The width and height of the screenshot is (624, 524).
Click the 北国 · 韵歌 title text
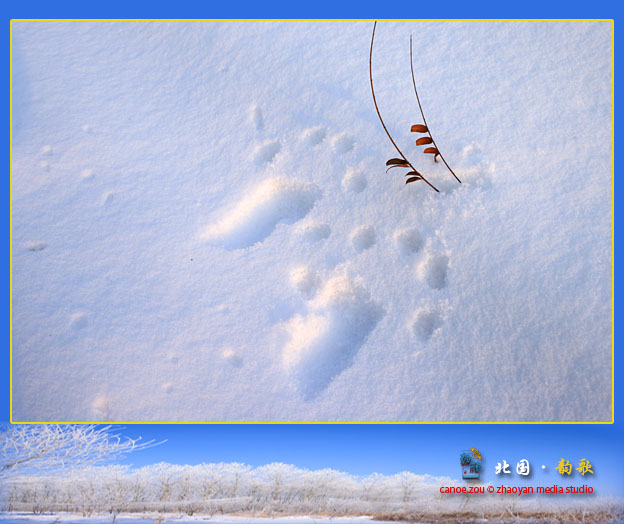(x=544, y=467)
